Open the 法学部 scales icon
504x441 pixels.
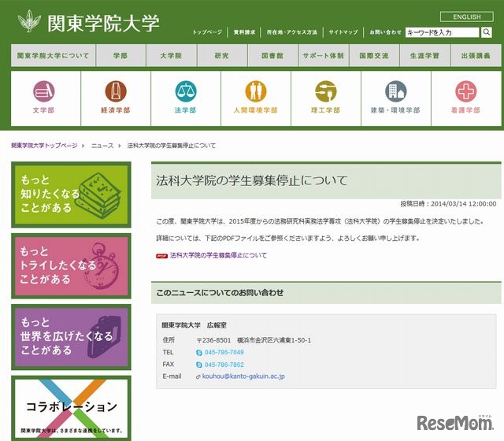(186, 91)
